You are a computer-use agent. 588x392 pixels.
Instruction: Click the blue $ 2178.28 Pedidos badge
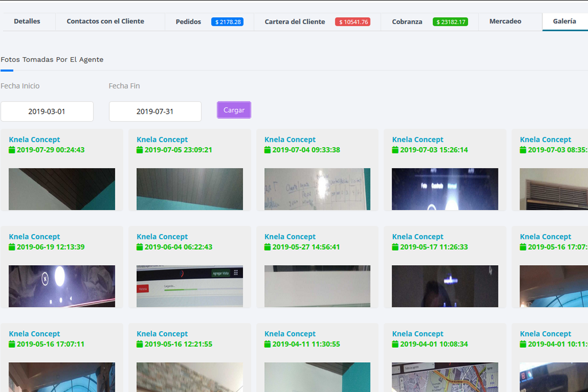click(x=227, y=22)
